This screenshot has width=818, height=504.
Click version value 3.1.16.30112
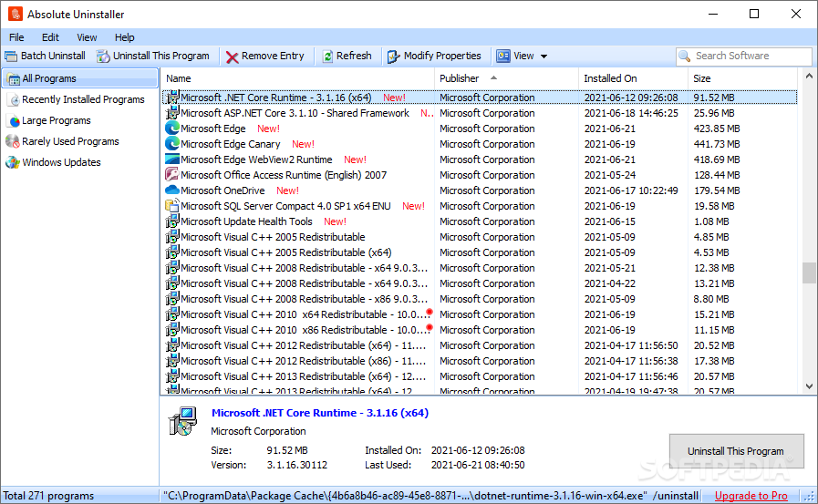pyautogui.click(x=297, y=465)
